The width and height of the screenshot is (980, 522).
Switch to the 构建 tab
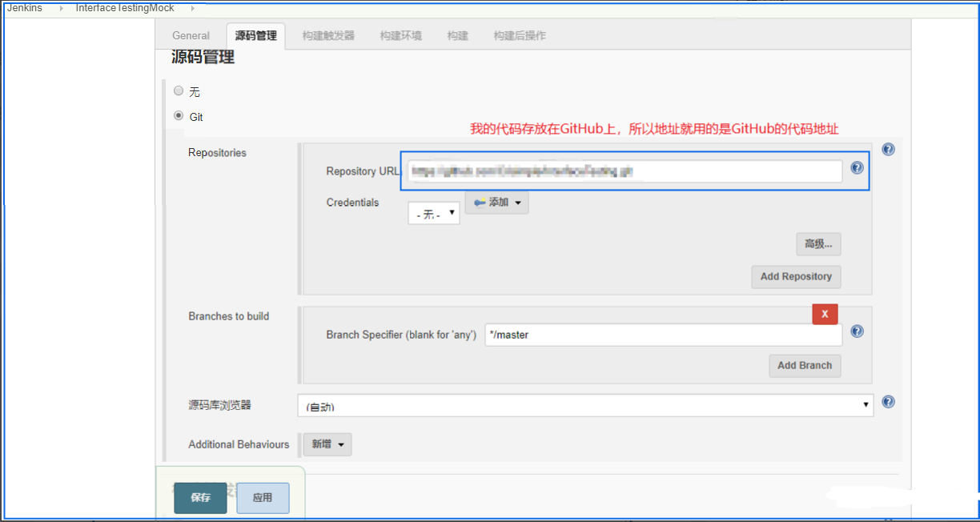[458, 35]
